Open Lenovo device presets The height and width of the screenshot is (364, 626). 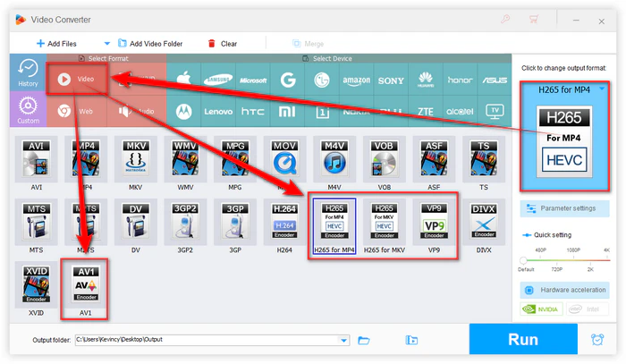tap(218, 112)
